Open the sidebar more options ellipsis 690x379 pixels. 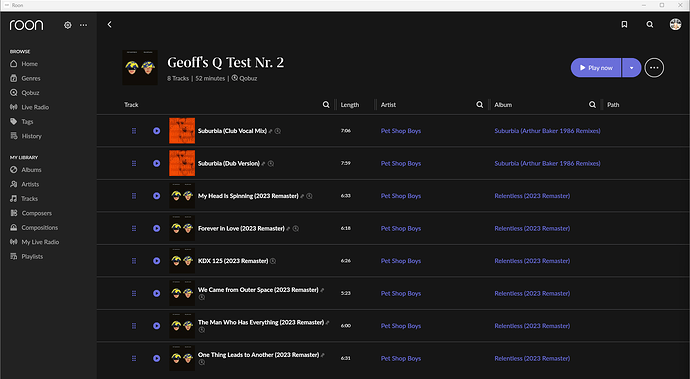click(83, 25)
